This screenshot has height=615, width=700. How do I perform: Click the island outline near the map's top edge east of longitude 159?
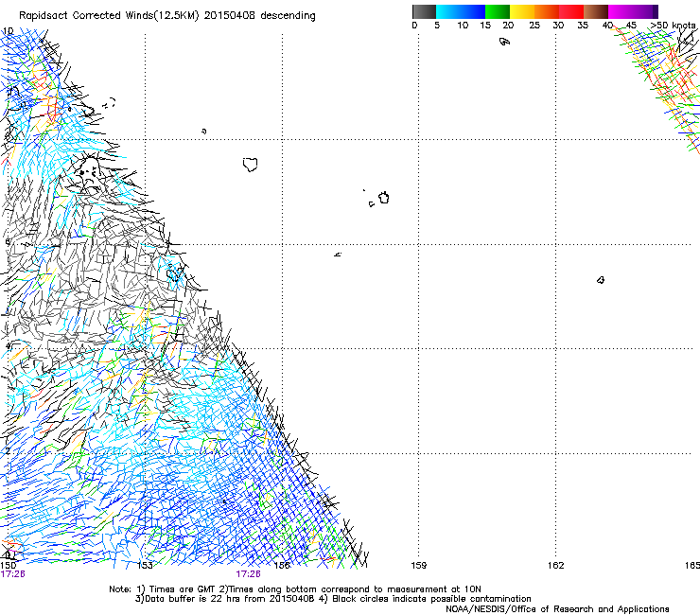click(x=504, y=42)
